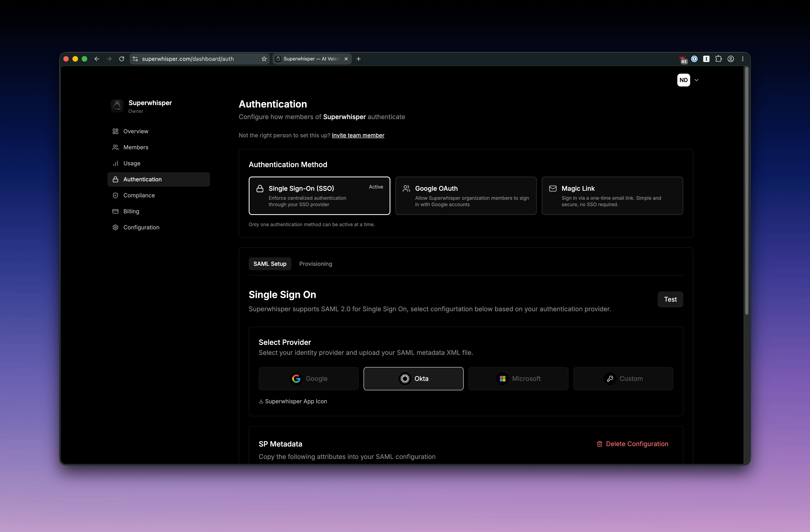
Task: Click the SP Metadata heading
Action: (280, 444)
